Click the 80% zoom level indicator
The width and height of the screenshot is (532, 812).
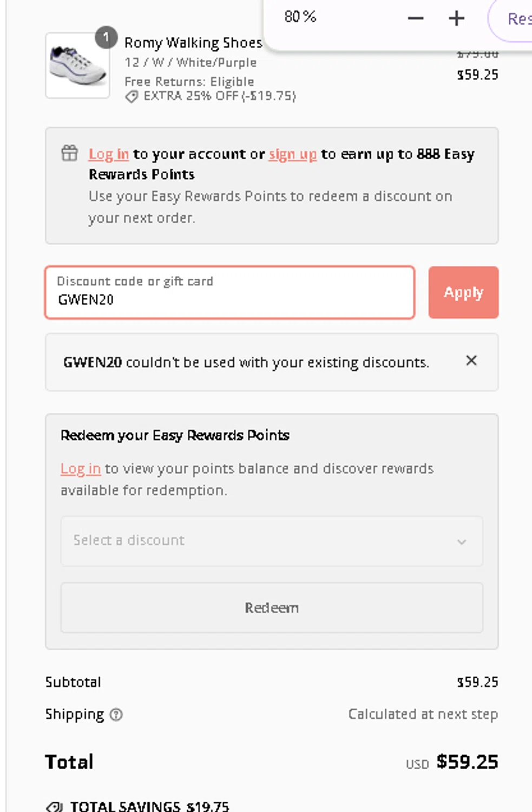pos(300,17)
